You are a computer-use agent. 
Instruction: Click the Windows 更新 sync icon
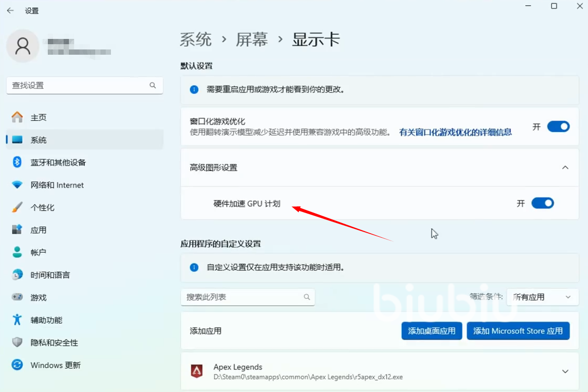coord(17,365)
